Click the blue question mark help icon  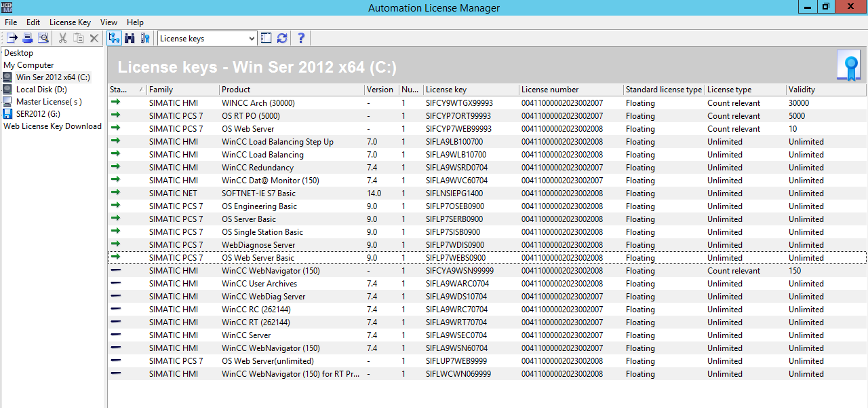[302, 38]
